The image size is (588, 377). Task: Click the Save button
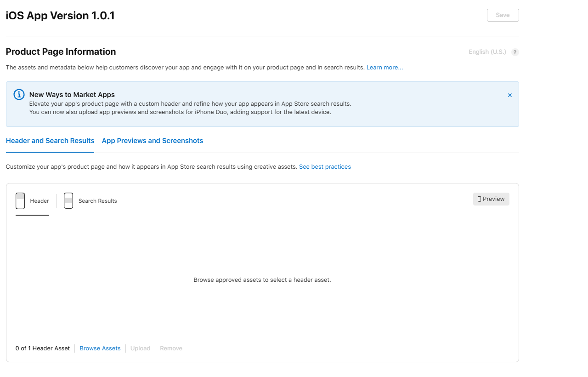tap(503, 15)
